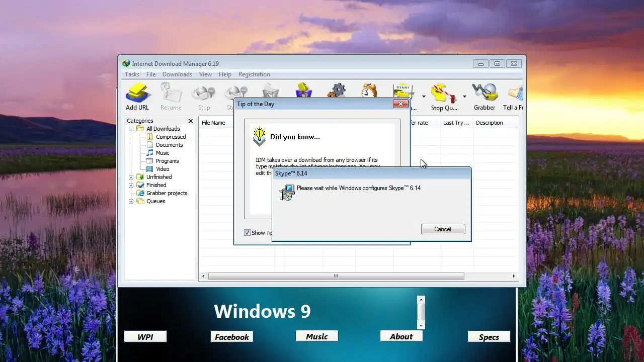This screenshot has height=362, width=644.
Task: Click the IDM title bar application icon
Action: pyautogui.click(x=126, y=63)
